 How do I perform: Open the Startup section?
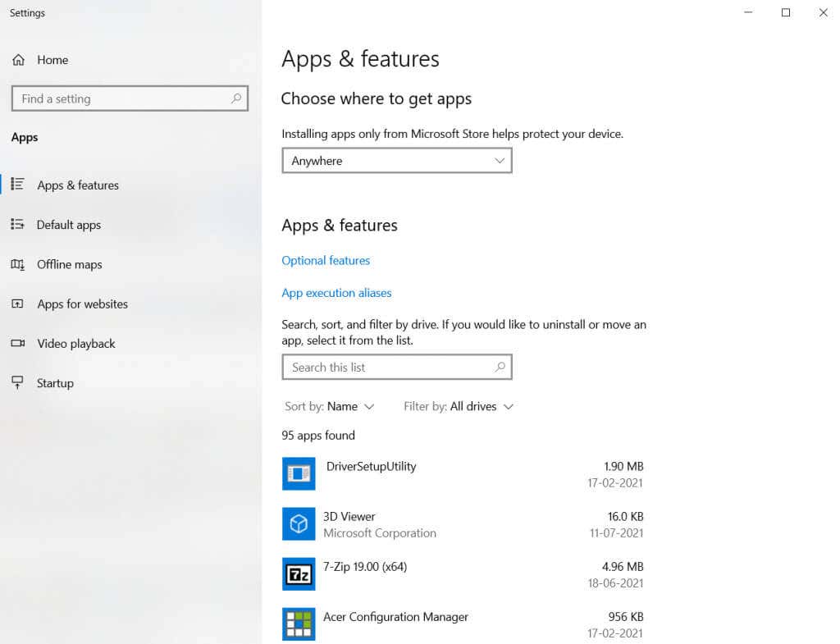[x=55, y=384]
